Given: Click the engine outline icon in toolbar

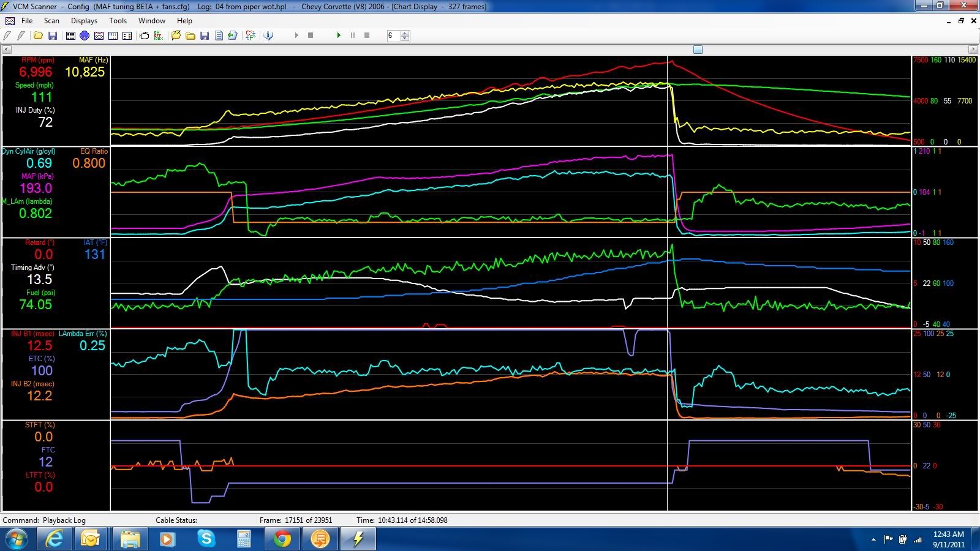Looking at the screenshot, I should click(x=144, y=36).
